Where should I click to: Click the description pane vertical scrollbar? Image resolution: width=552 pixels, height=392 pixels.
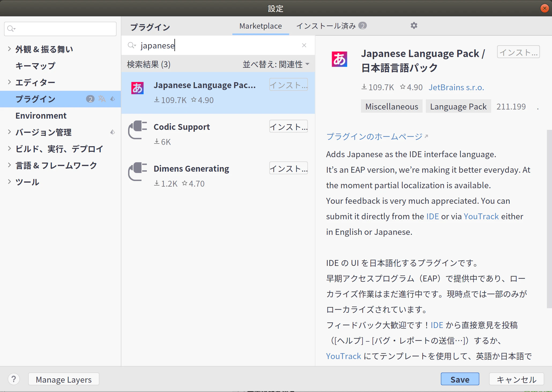549,219
